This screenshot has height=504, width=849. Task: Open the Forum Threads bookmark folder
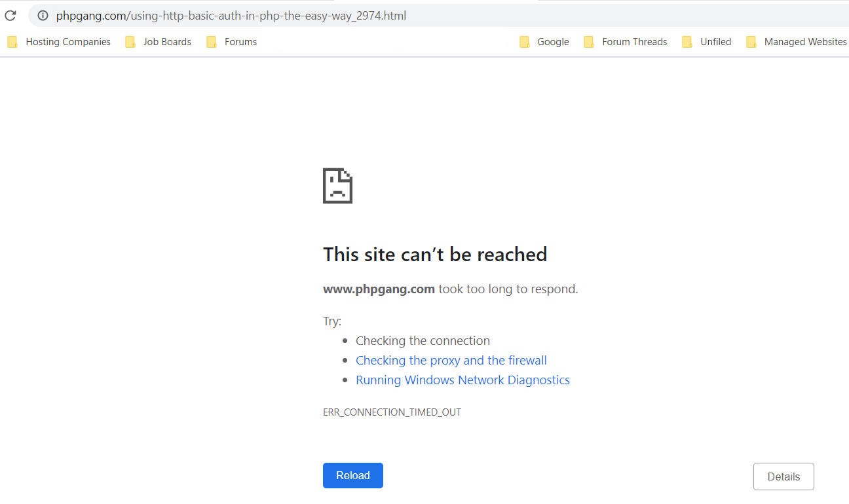626,42
